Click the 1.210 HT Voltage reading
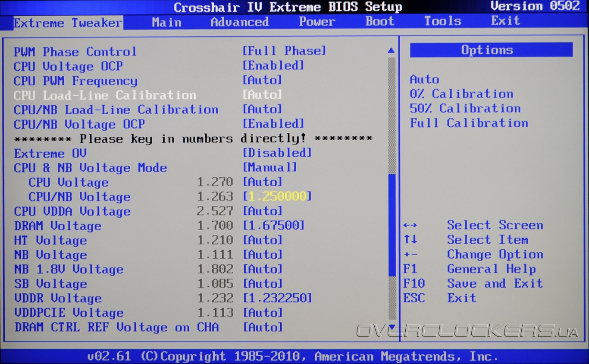Screen dimensions: 589x364 (215, 240)
